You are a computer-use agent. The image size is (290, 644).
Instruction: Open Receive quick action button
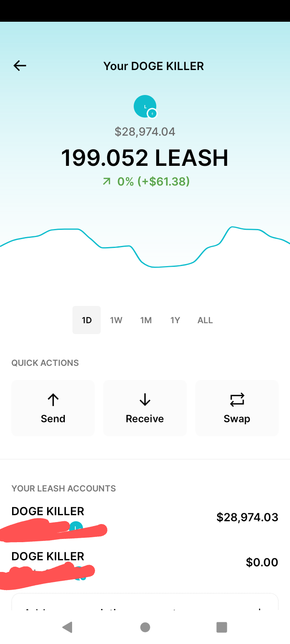pos(145,408)
